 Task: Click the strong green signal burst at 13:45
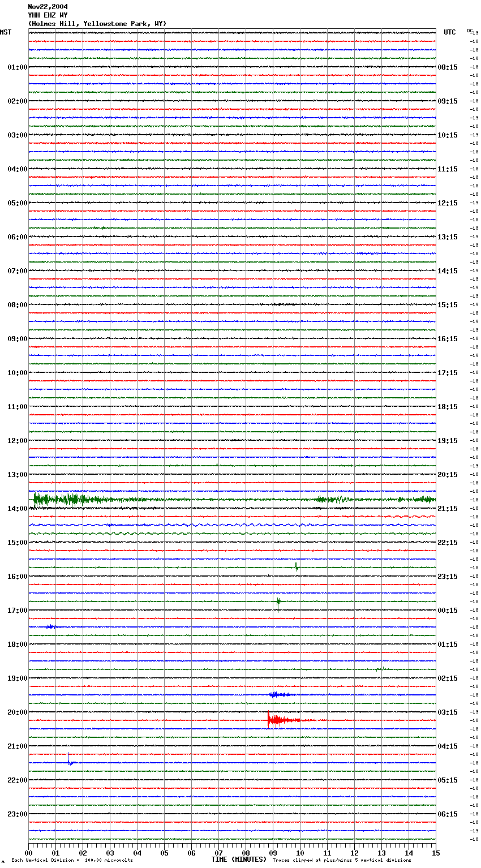pos(71,499)
